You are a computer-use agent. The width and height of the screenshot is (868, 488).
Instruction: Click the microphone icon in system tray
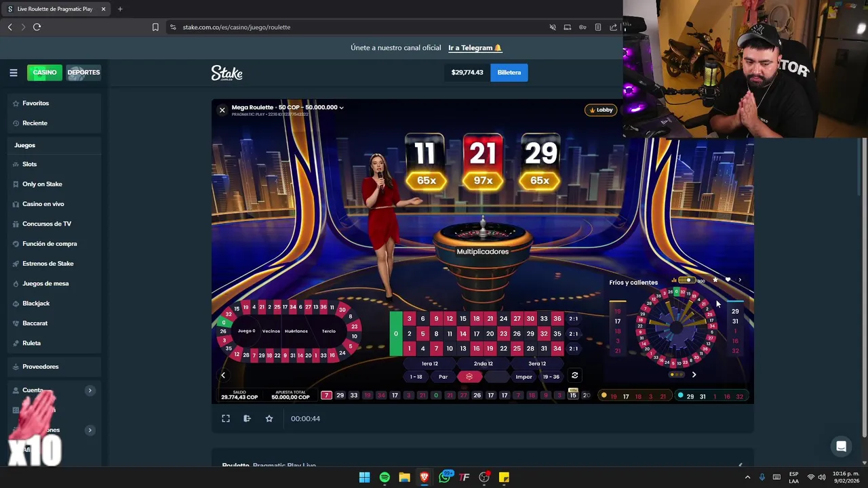[762, 477]
